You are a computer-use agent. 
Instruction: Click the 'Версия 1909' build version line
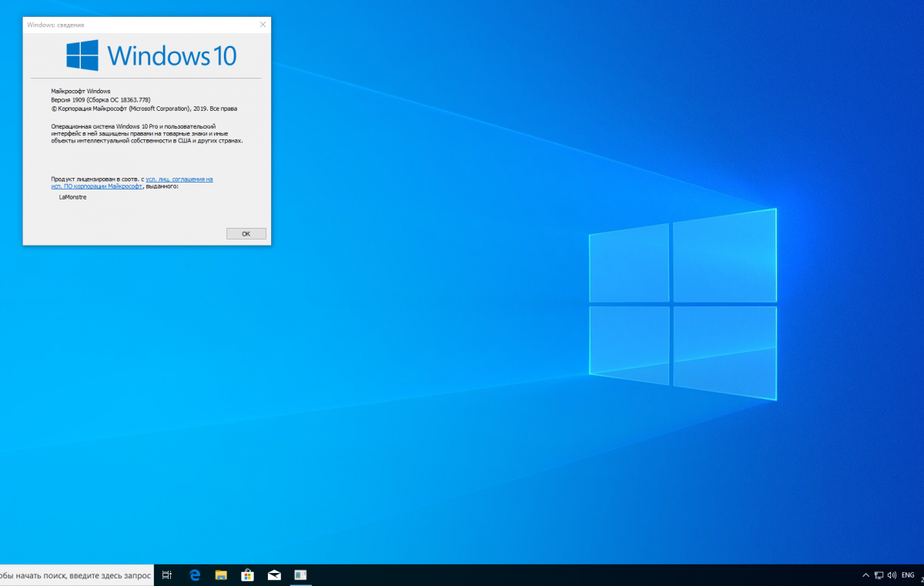(x=100, y=100)
